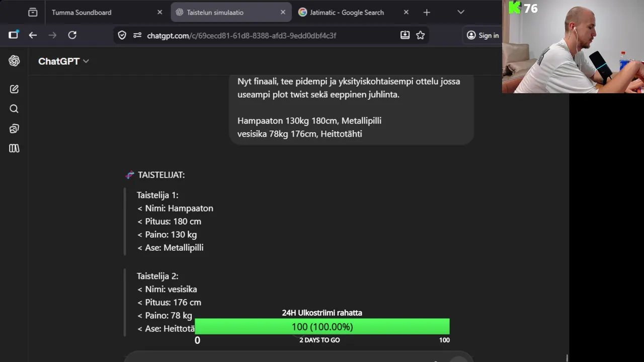Open the search chats magnifier icon
Image resolution: width=644 pixels, height=362 pixels.
(14, 109)
